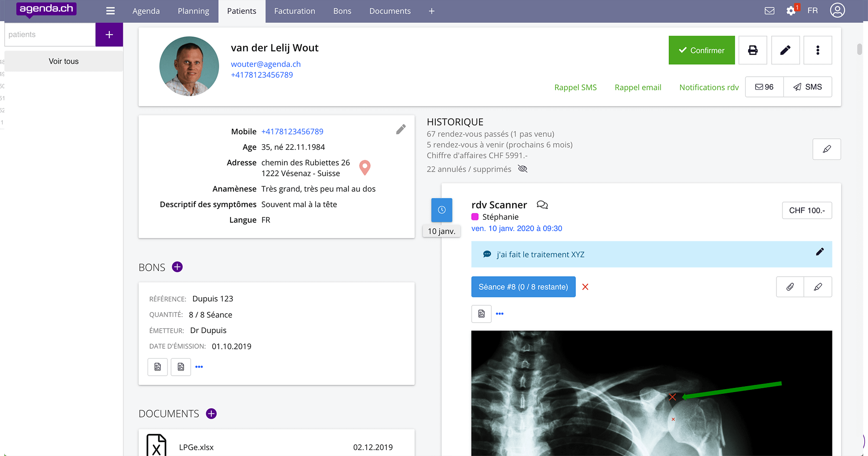The height and width of the screenshot is (456, 868).
Task: Expand the hamburger navigation menu
Action: tap(110, 11)
